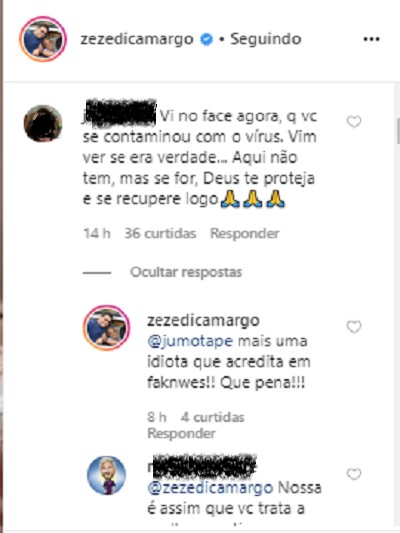
Task: Open the cartoon avatar of last replier
Action: pyautogui.click(x=107, y=475)
